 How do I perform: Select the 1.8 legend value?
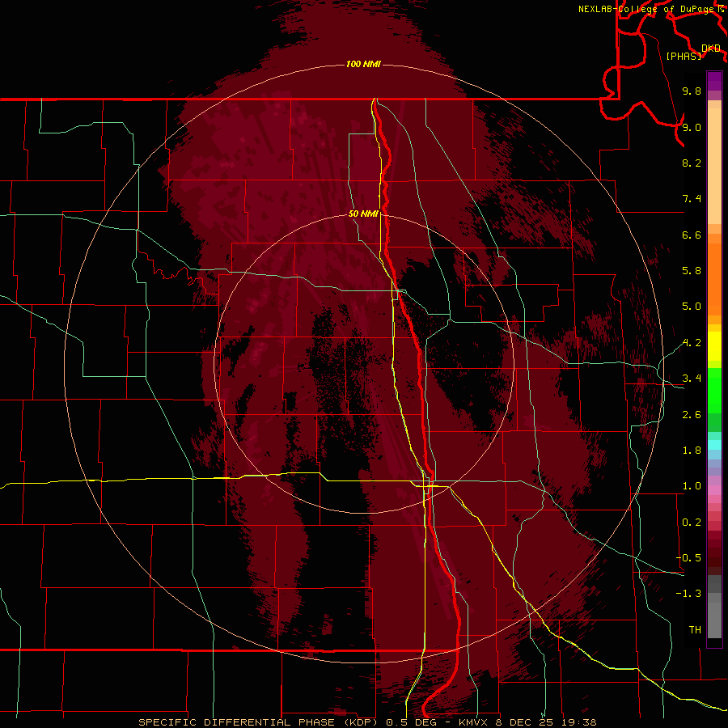click(x=692, y=451)
